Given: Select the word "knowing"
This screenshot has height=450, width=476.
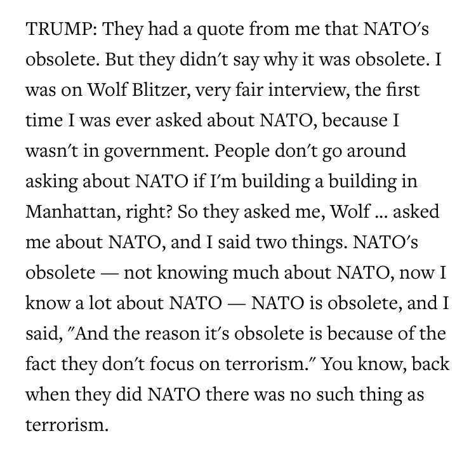Looking at the screenshot, I should point(192,273).
